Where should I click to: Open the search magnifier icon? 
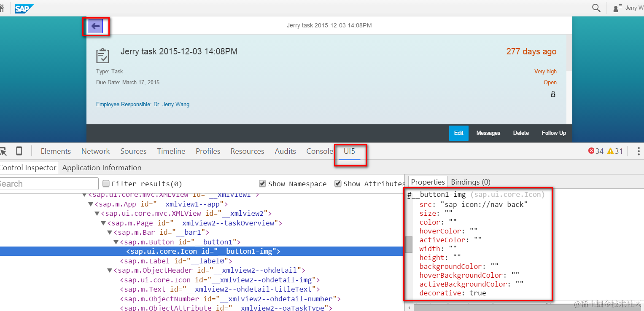tap(596, 8)
